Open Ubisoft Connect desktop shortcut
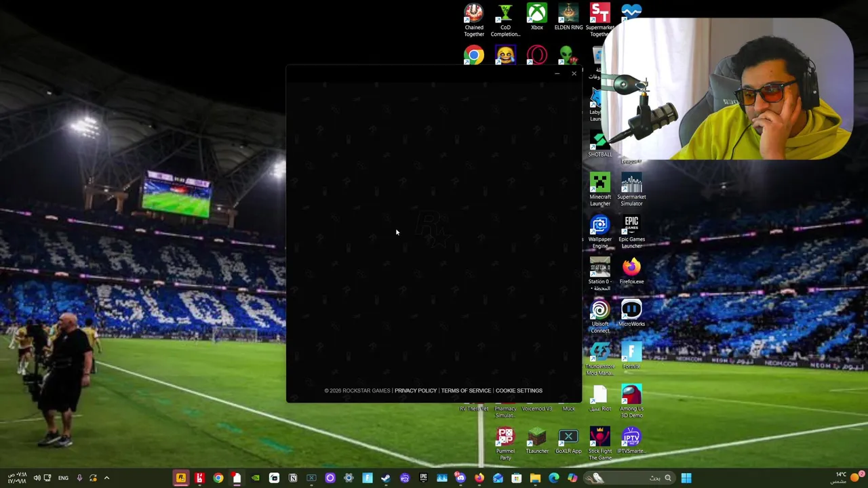Viewport: 868px width, 488px height. 600,317
